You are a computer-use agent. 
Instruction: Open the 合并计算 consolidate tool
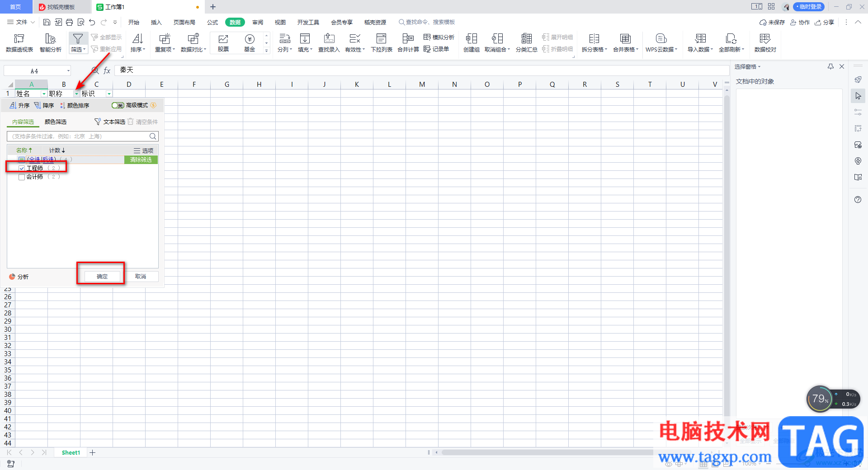[408, 43]
